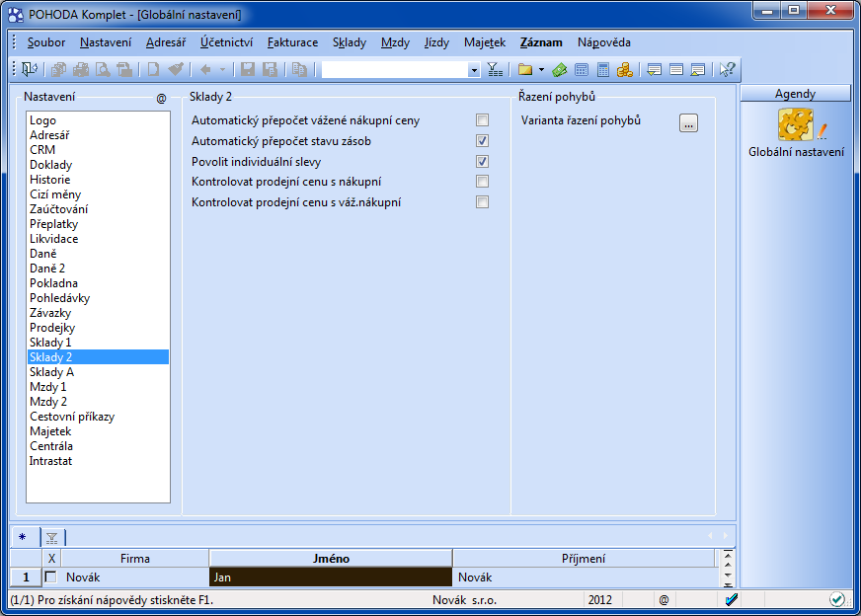The width and height of the screenshot is (861, 616).
Task: Expand the dropdown arrow next to back arrow
Action: coord(222,70)
